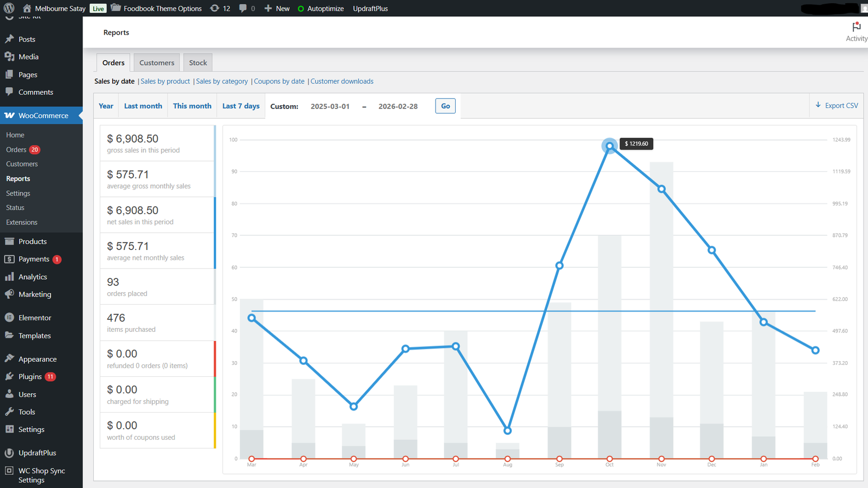Click the gross sales $ 6,908.50 legend
Viewport: 868px width, 488px height.
tap(158, 143)
